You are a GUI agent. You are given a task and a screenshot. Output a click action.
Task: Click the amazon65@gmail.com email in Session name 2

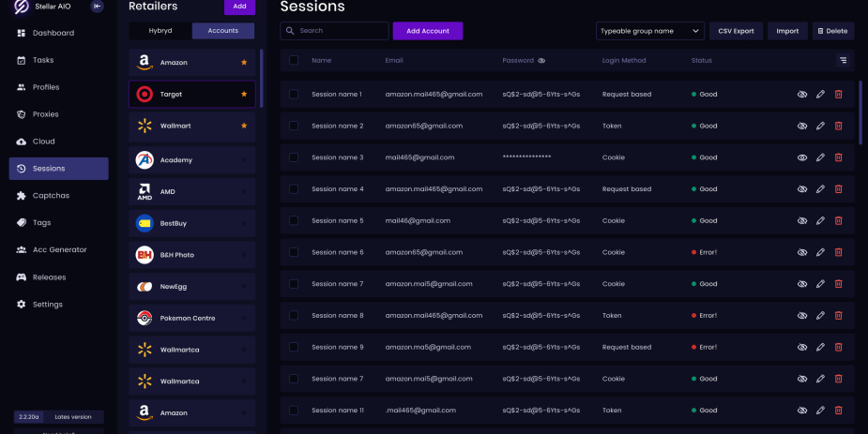[424, 126]
